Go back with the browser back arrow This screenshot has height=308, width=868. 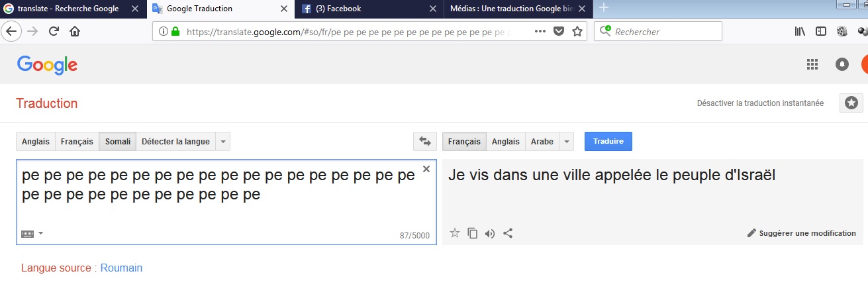13,31
